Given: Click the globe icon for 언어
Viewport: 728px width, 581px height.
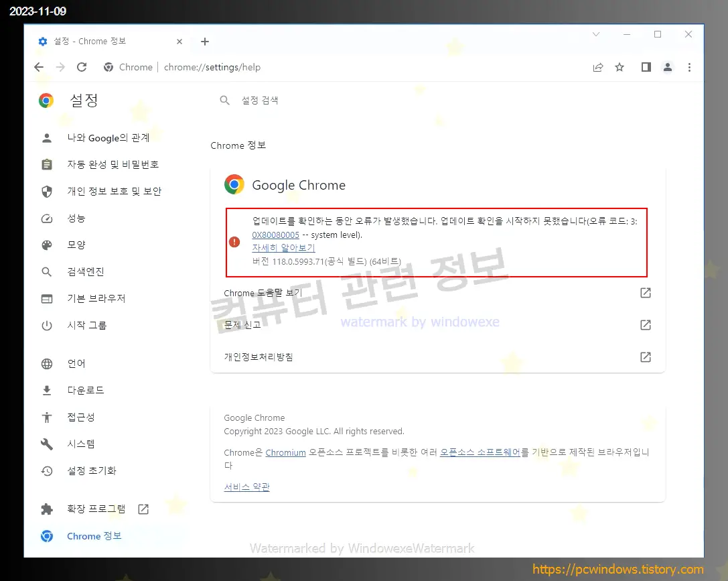Looking at the screenshot, I should 47,364.
